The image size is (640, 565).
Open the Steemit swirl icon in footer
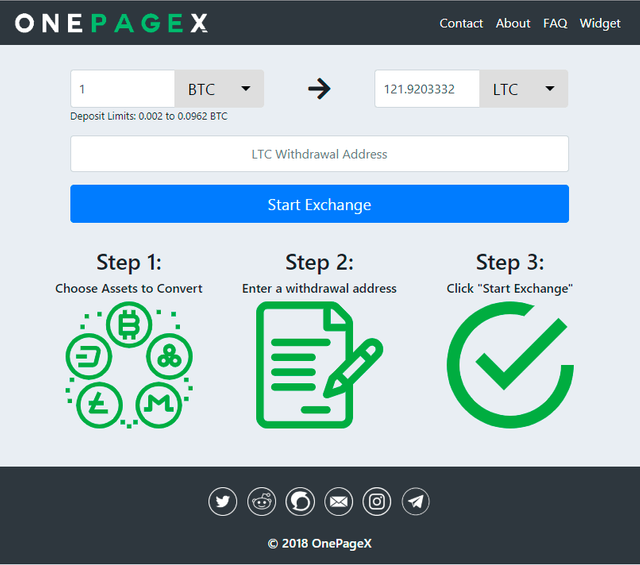point(300,501)
